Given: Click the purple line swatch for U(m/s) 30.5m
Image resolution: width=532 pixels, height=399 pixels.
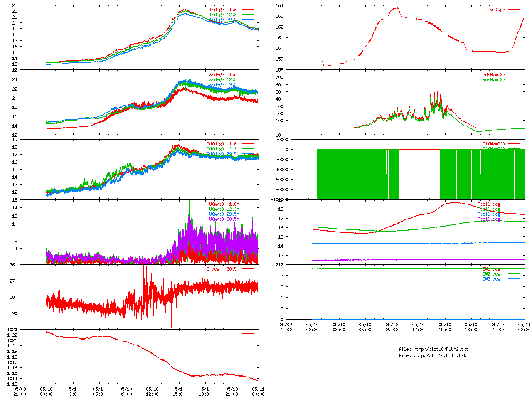Looking at the screenshot, I should 248,219.
